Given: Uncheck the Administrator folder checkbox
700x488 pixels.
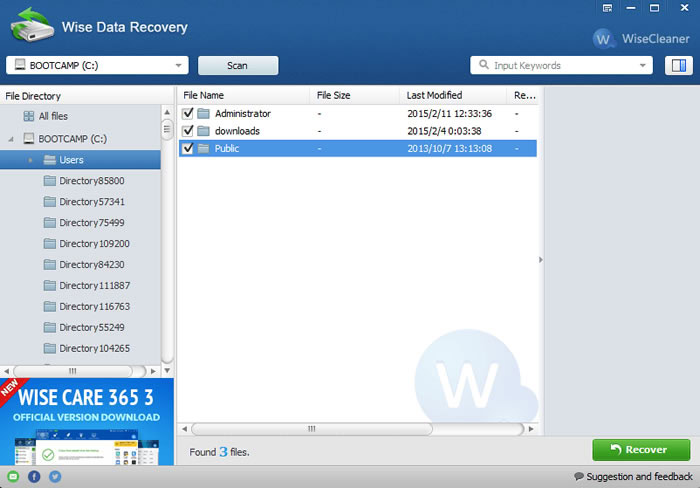Looking at the screenshot, I should 188,113.
